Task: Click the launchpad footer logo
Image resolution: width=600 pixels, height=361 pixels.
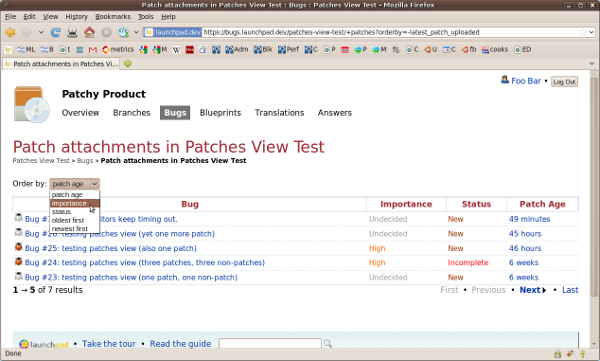Action: pyautogui.click(x=44, y=344)
